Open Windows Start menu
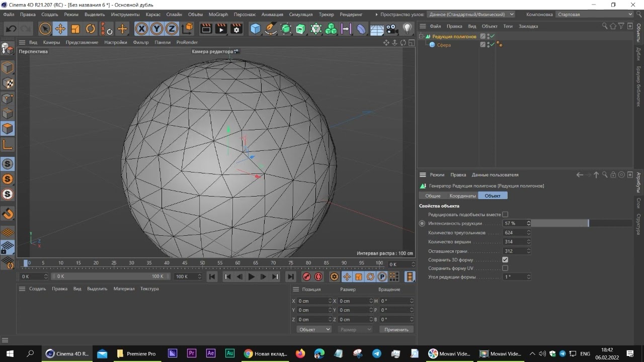This screenshot has width=644, height=362. [10, 354]
